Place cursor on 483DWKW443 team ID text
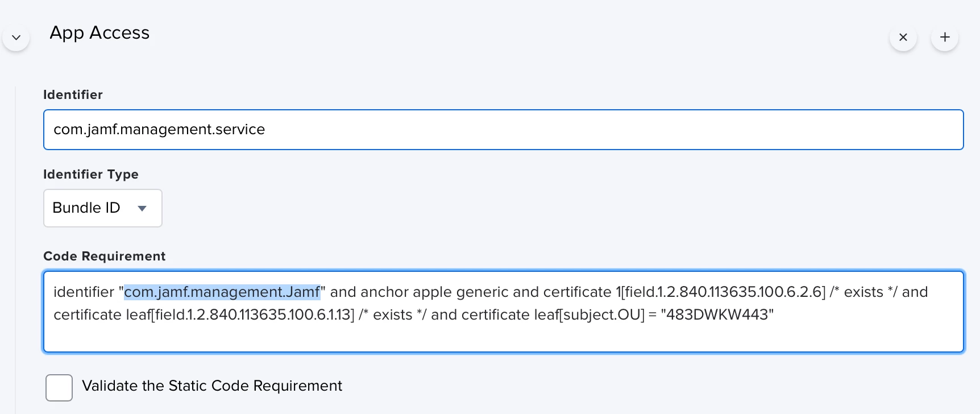 [717, 314]
